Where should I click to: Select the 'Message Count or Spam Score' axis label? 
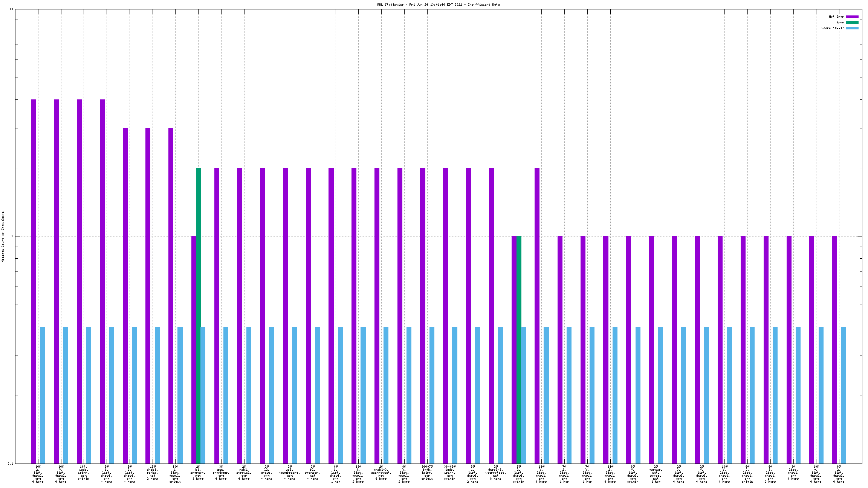(x=3, y=236)
